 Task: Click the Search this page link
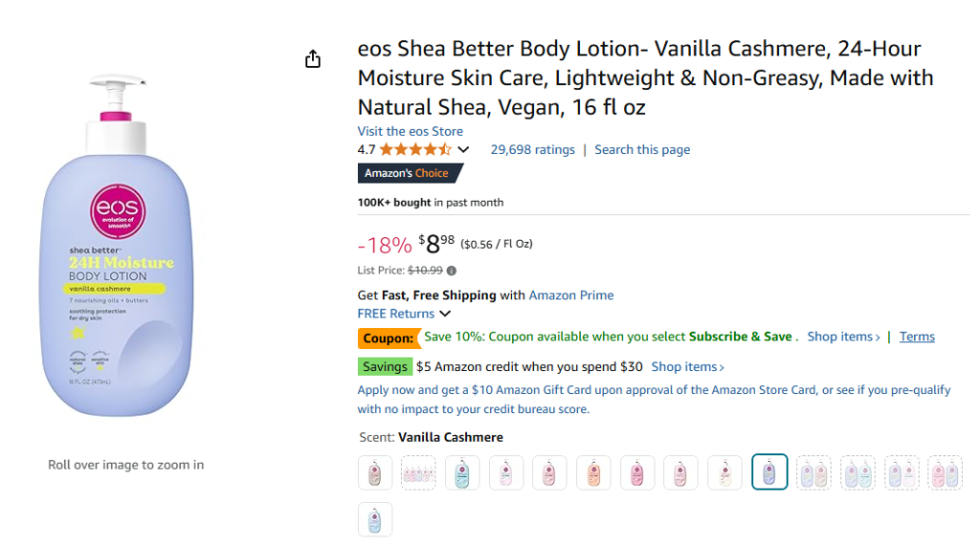pos(641,150)
